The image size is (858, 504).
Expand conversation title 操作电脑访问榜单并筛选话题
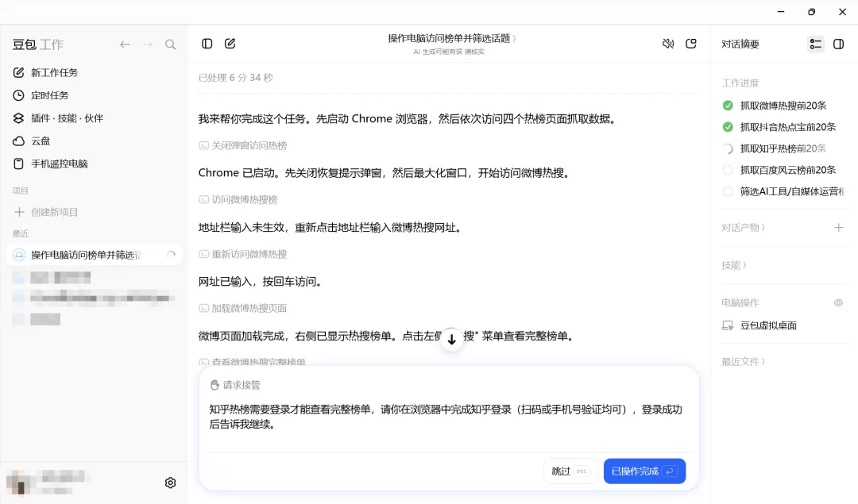451,38
